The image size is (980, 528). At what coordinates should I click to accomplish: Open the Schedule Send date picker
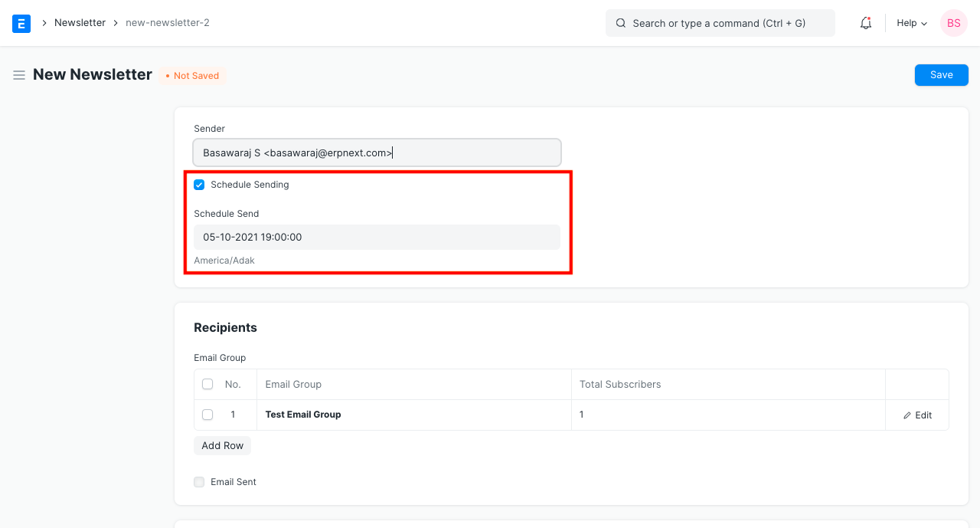pyautogui.click(x=377, y=237)
